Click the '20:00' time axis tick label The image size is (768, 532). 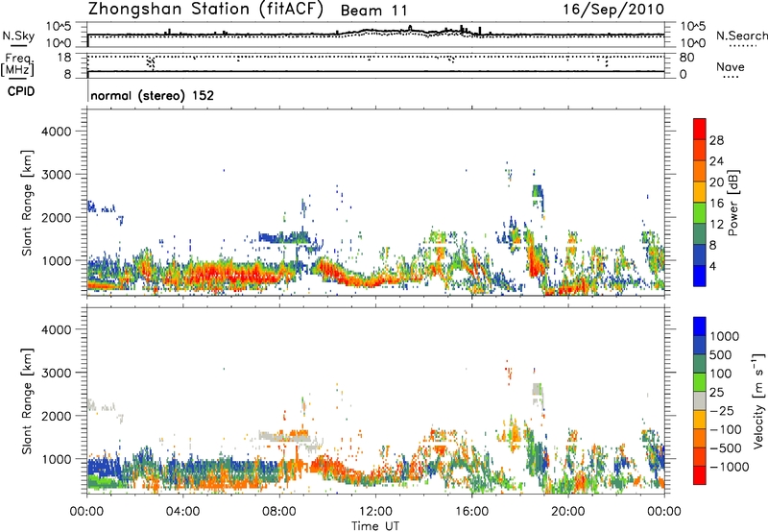tap(568, 512)
